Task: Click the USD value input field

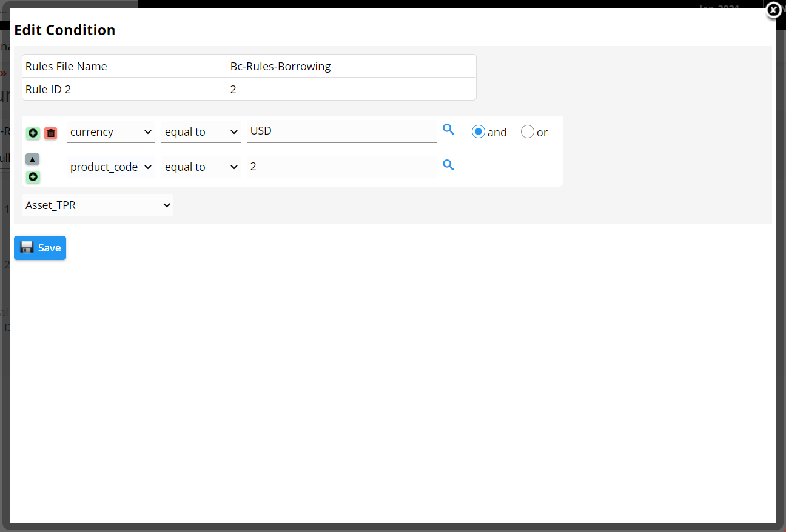Action: [x=342, y=131]
